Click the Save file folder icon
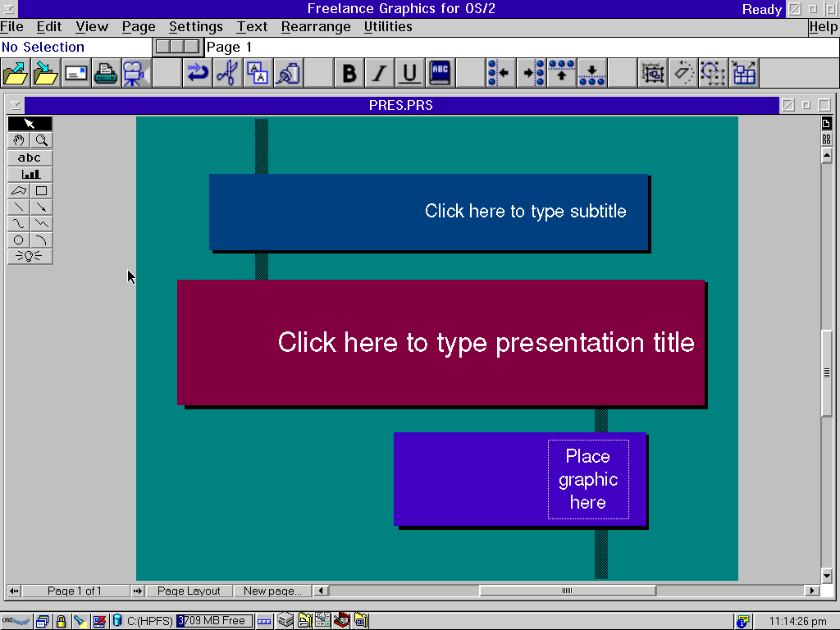Image resolution: width=840 pixels, height=630 pixels. (46, 73)
